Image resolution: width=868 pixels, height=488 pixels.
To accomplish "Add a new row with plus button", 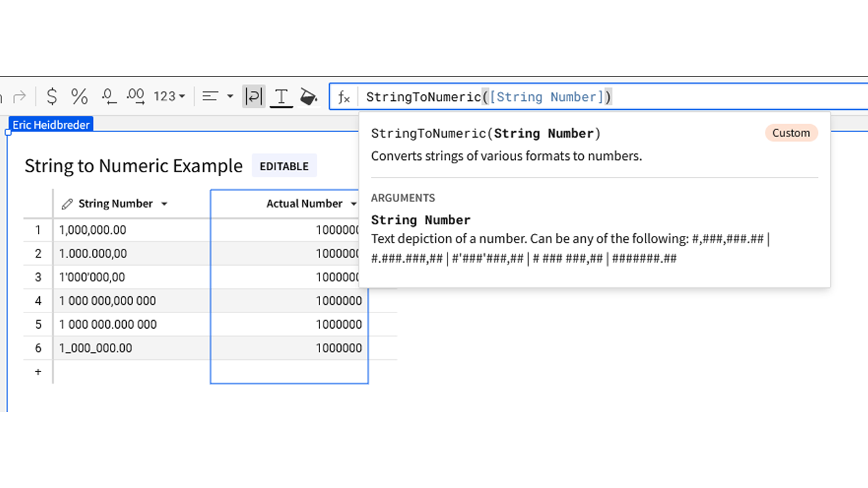I will click(38, 371).
